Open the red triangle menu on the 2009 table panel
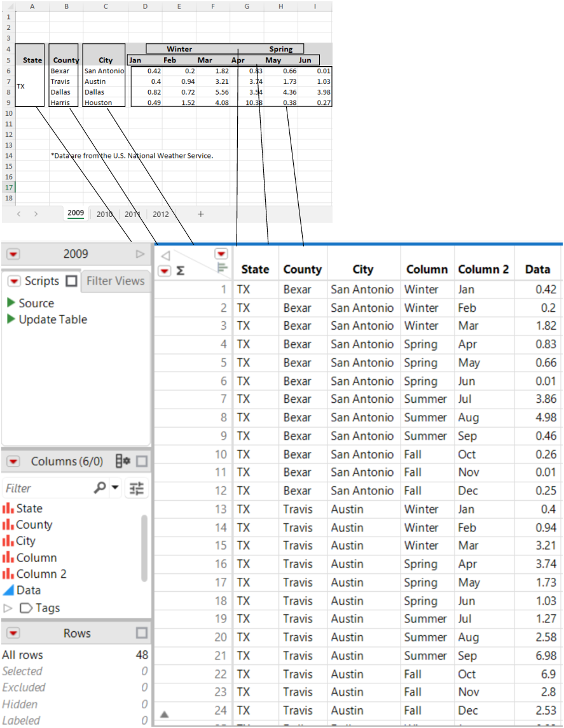564x728 pixels. (13, 254)
